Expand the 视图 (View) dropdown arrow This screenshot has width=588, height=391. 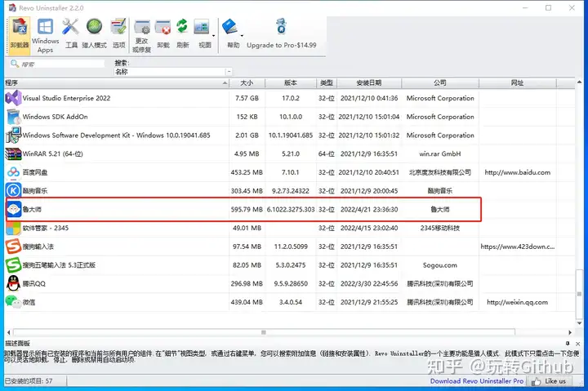213,36
